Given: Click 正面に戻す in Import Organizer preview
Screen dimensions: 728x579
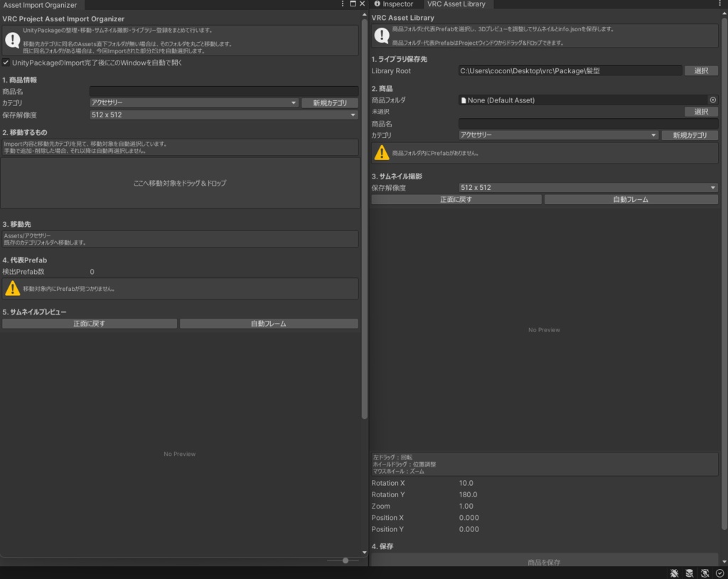Looking at the screenshot, I should [x=90, y=324].
